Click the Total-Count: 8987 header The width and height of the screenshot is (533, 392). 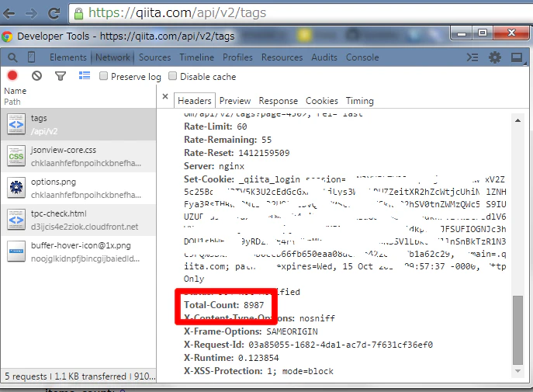224,305
